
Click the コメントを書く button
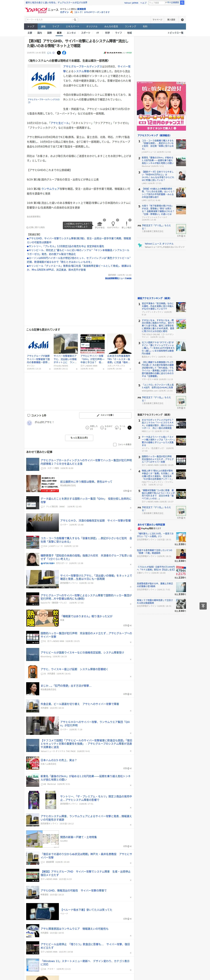(105, 415)
